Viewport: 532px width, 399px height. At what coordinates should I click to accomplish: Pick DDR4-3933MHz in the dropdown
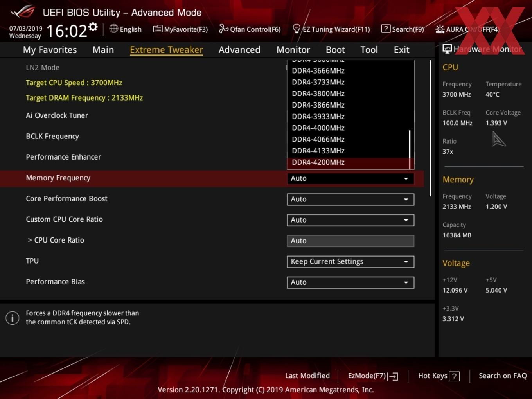pos(348,116)
